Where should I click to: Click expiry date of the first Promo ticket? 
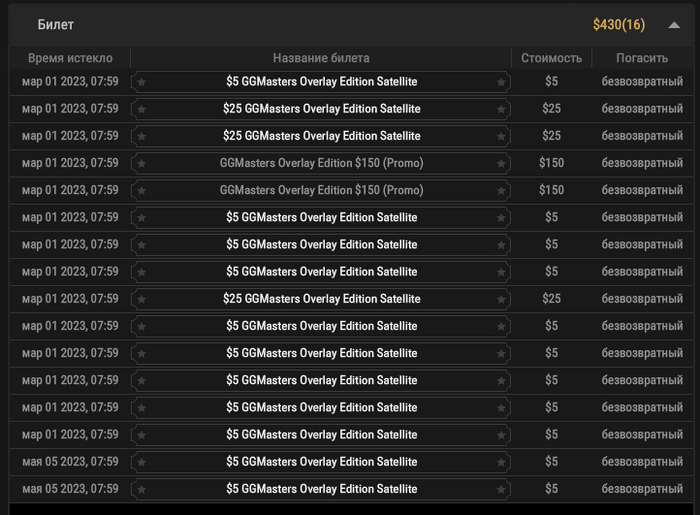[71, 163]
